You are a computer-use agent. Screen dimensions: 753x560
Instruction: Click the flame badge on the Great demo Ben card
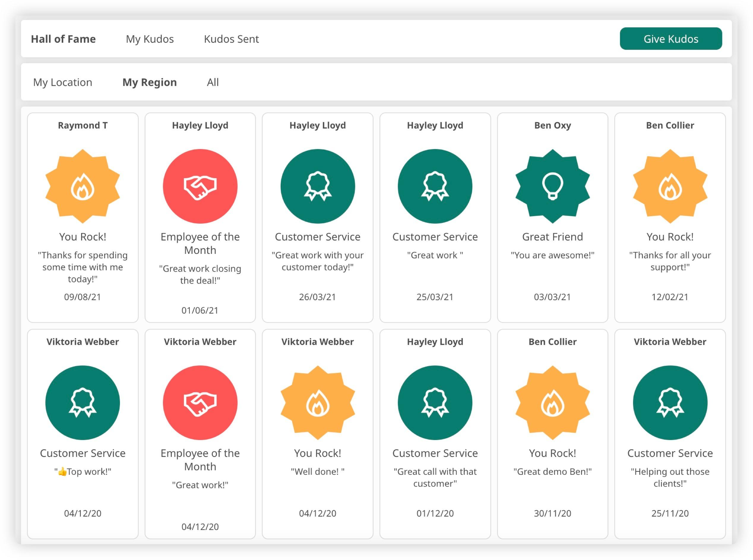[x=552, y=402]
